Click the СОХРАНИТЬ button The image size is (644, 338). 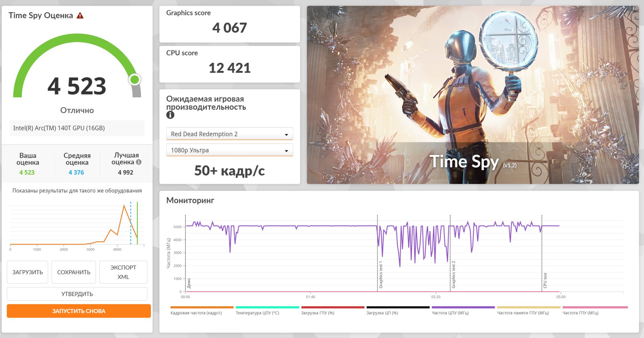pyautogui.click(x=74, y=272)
